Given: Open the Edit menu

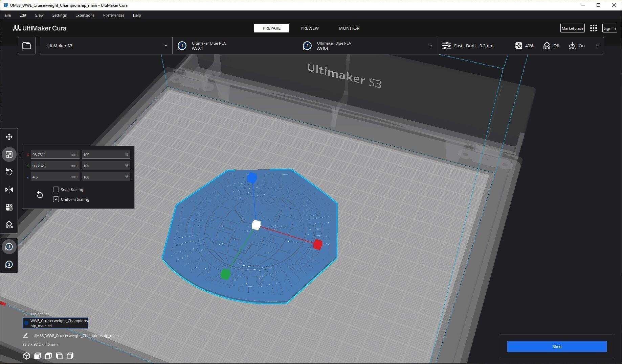Looking at the screenshot, I should pyautogui.click(x=23, y=15).
